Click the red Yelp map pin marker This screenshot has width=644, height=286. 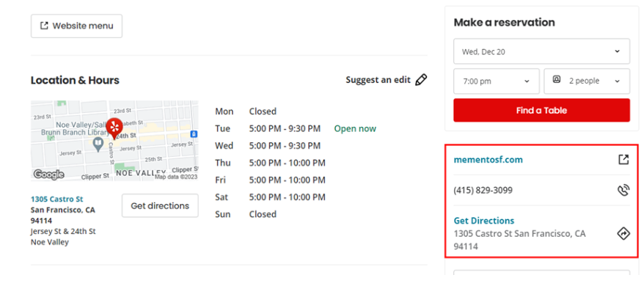tap(114, 128)
